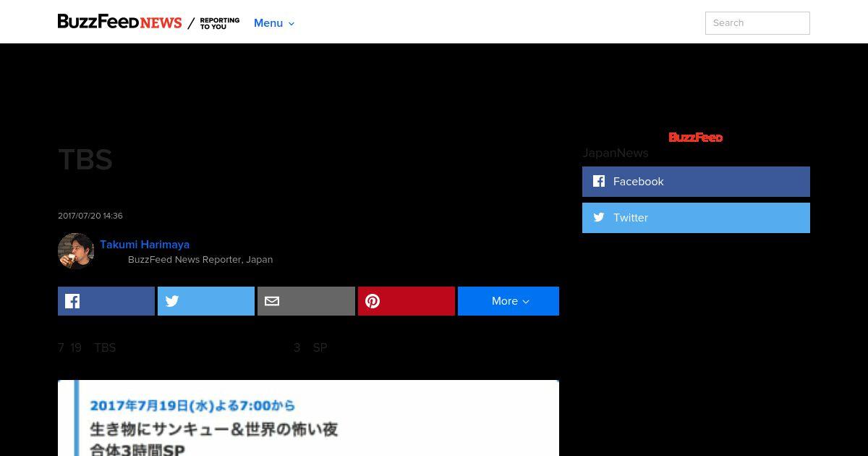This screenshot has width=868, height=456.
Task: Click the author's avatar photo
Action: point(76,251)
